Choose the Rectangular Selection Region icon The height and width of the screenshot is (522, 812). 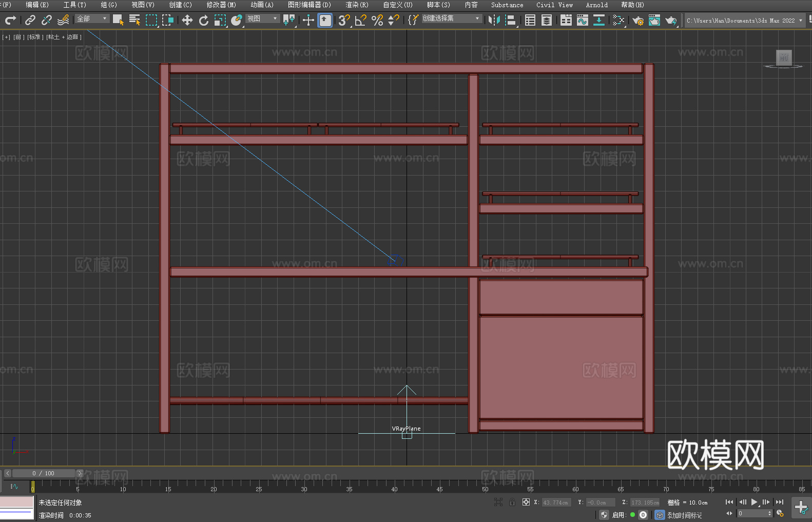(x=151, y=20)
